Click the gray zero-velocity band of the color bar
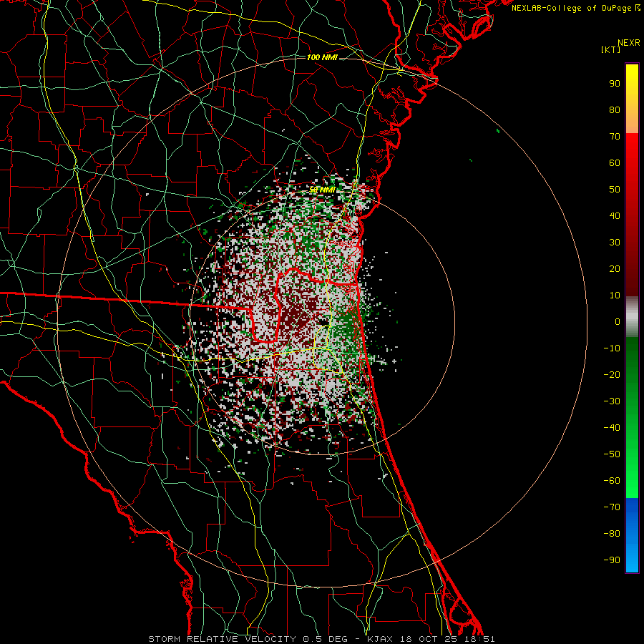 [x=632, y=317]
